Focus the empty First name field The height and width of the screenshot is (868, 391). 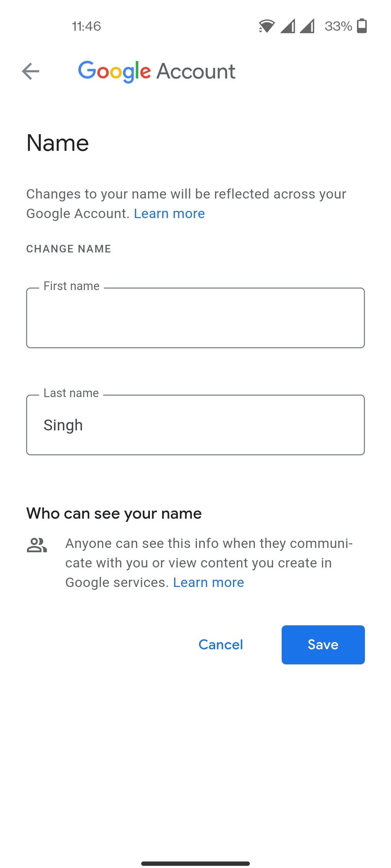coord(195,318)
